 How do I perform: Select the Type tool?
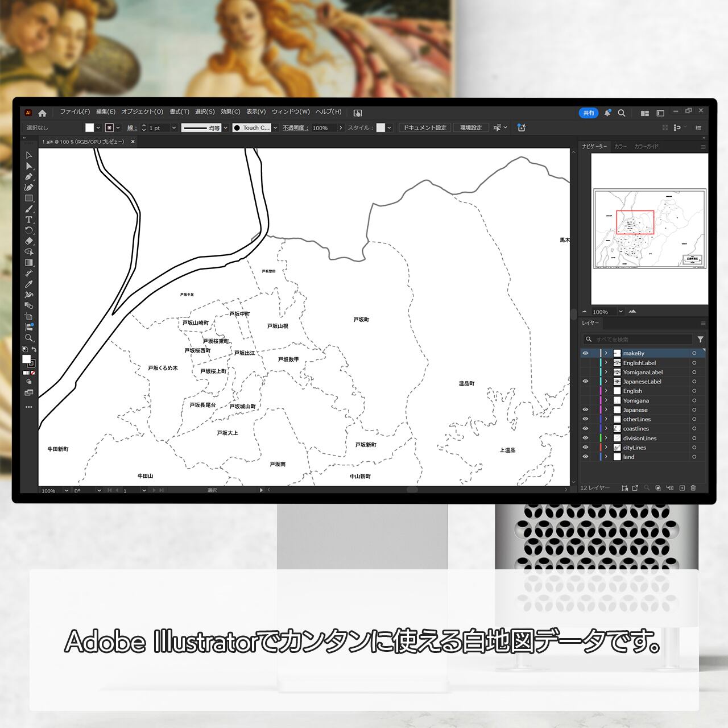pyautogui.click(x=28, y=220)
